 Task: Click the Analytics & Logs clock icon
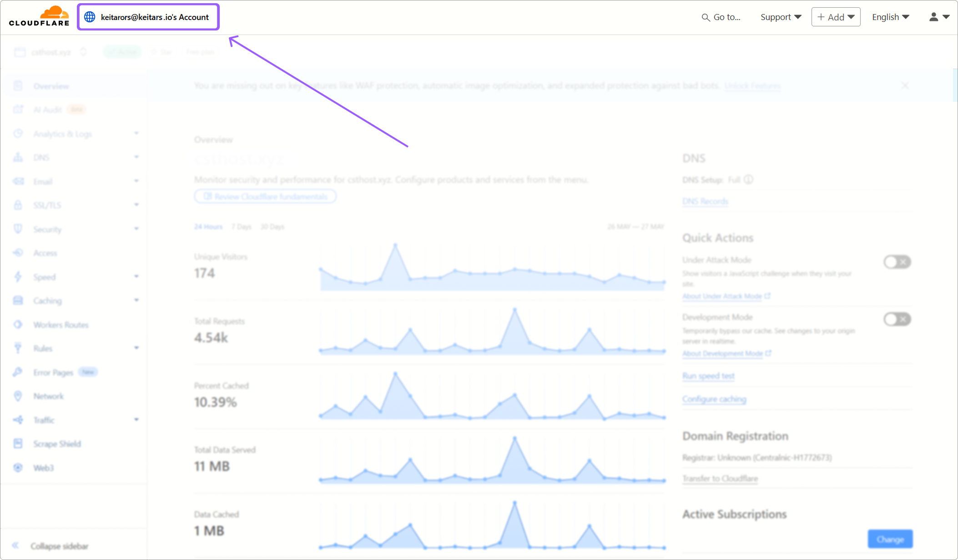pyautogui.click(x=18, y=134)
